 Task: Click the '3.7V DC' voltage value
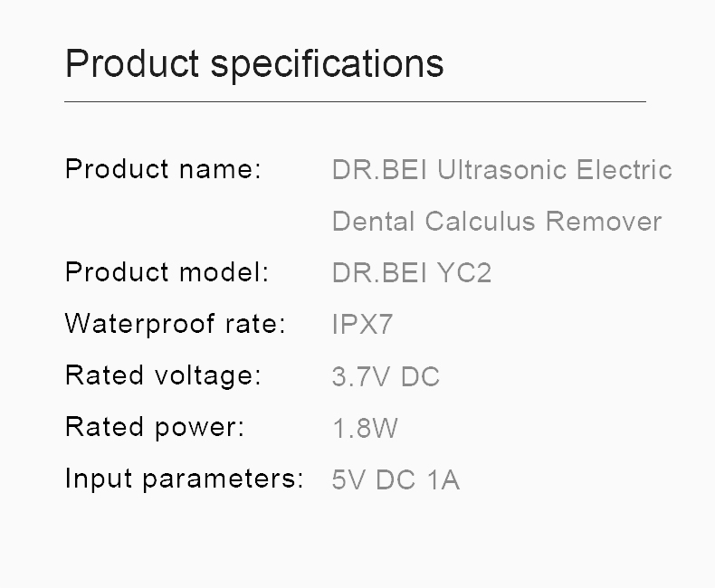(386, 376)
